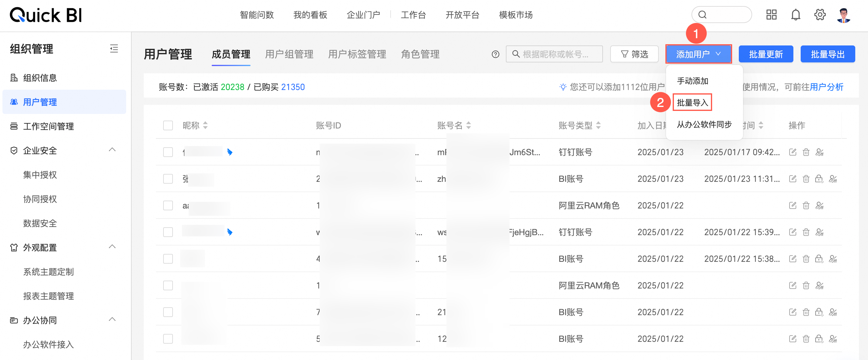Check the first user row checkbox
Viewport: 868px width, 360px height.
tap(168, 152)
